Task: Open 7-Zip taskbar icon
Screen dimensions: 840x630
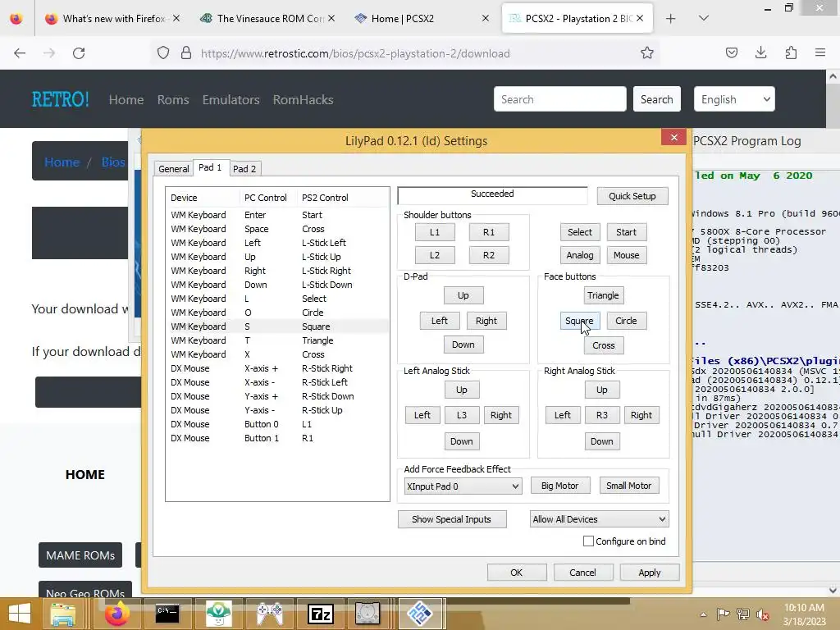Action: 321,614
